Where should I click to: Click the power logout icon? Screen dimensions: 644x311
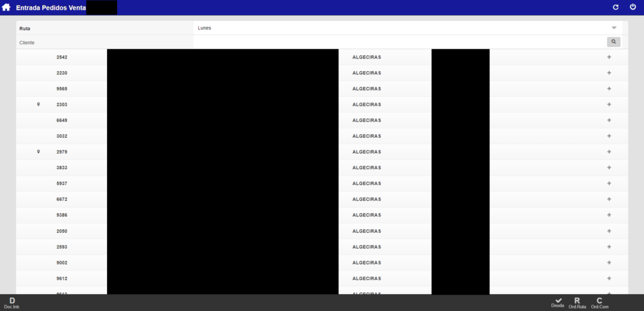click(x=633, y=7)
